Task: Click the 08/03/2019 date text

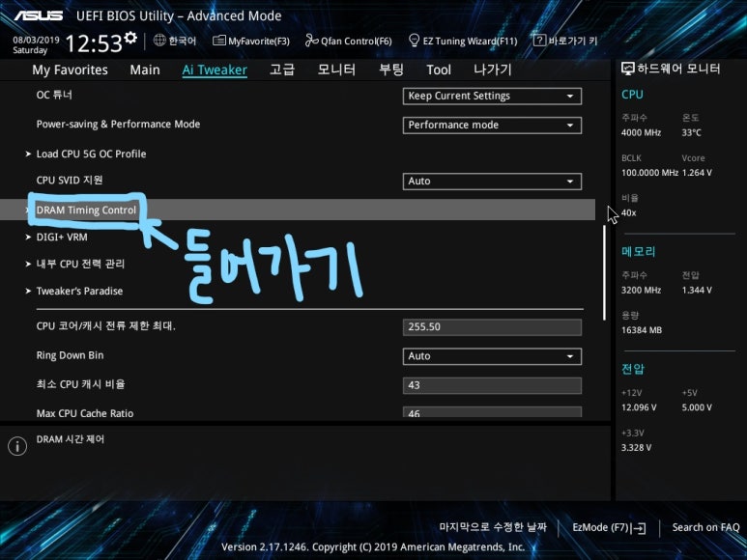Action: [x=36, y=40]
